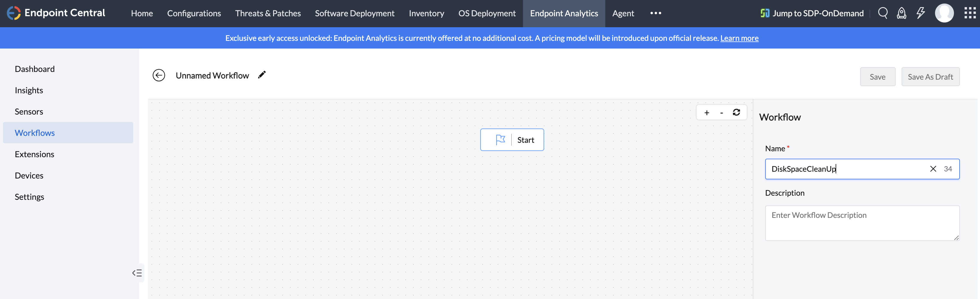Clear the Name field text
This screenshot has width=980, height=299.
[933, 169]
